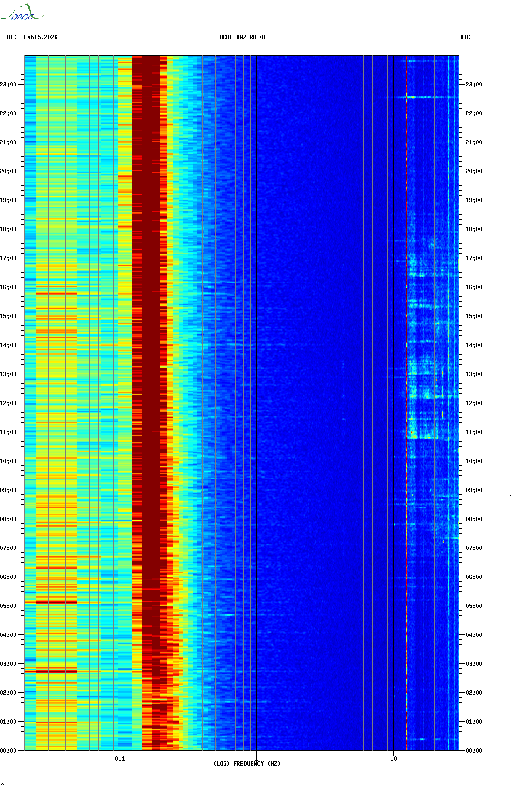This screenshot has width=532, height=789.
Task: Click the 22:00 label on the right axis
Action: coord(474,113)
